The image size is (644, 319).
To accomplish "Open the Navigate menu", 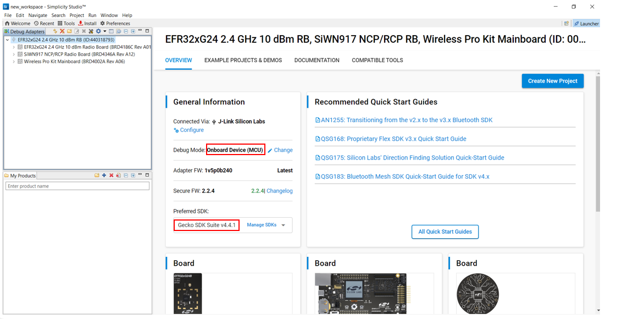I will coord(38,15).
